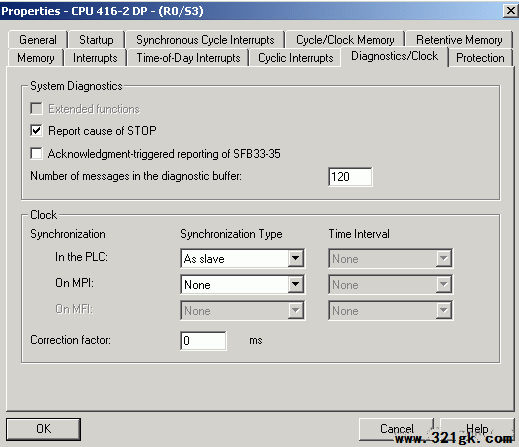Close the Properties dialog window
Viewport: 519px width, 447px height.
click(510, 11)
